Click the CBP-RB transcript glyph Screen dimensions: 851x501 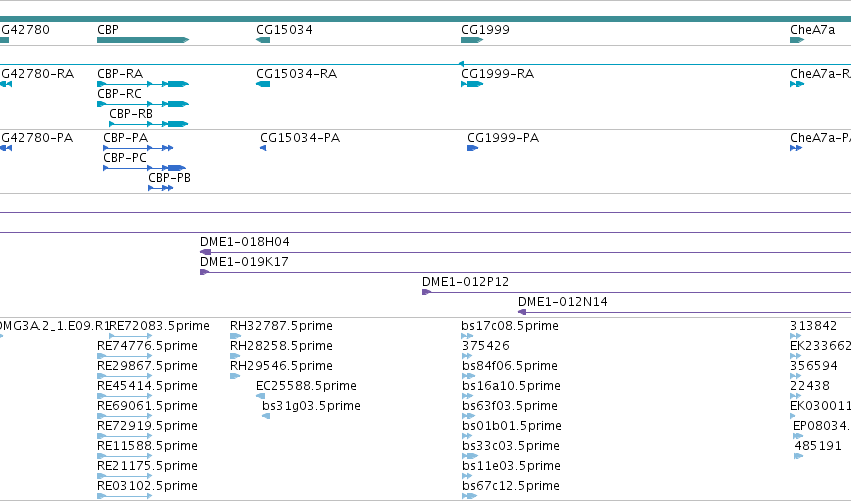pos(149,124)
